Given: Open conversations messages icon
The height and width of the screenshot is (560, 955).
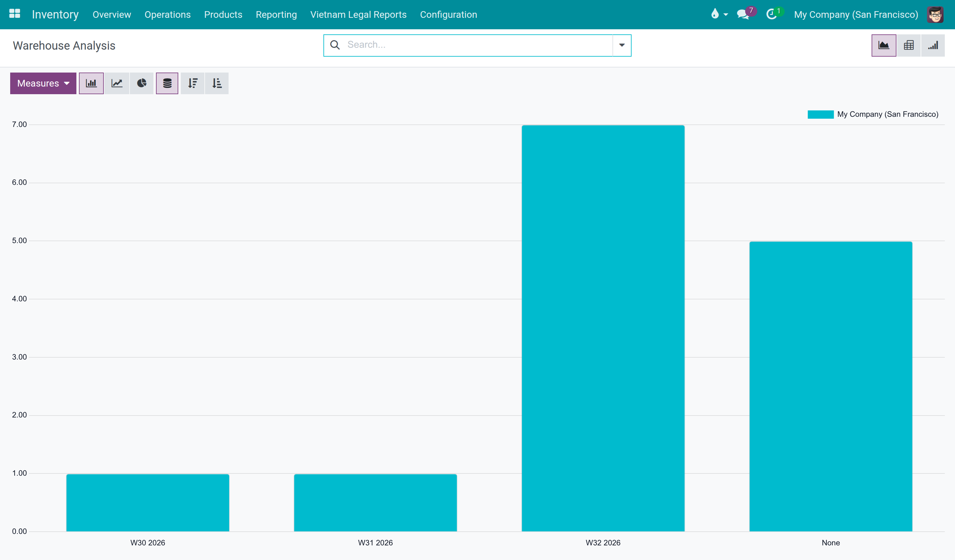Looking at the screenshot, I should tap(744, 14).
